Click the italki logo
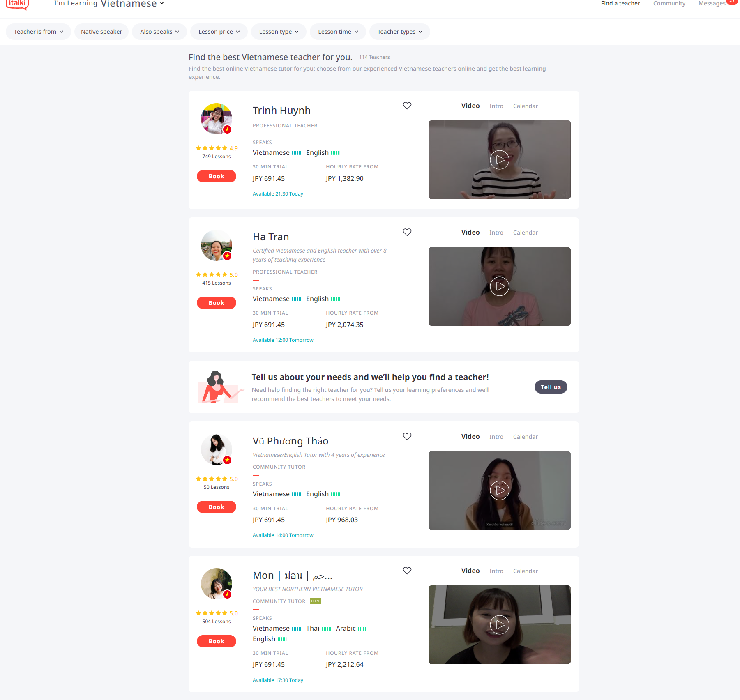Image resolution: width=740 pixels, height=700 pixels. pos(17,4)
